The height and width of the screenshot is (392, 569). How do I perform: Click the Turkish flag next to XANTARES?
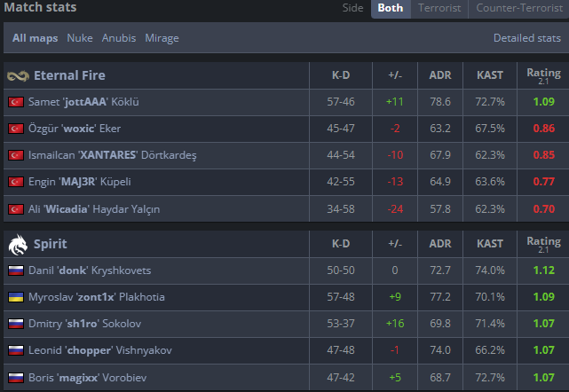[16, 155]
